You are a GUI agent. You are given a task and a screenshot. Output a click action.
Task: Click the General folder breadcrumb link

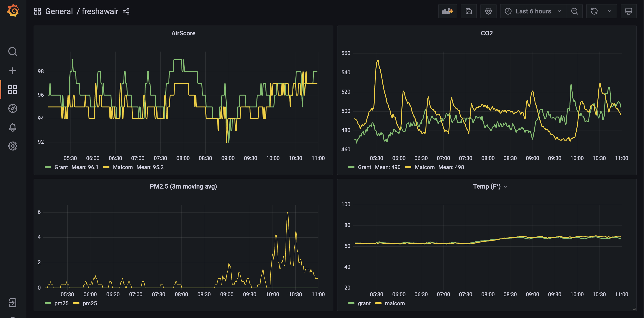pyautogui.click(x=59, y=11)
